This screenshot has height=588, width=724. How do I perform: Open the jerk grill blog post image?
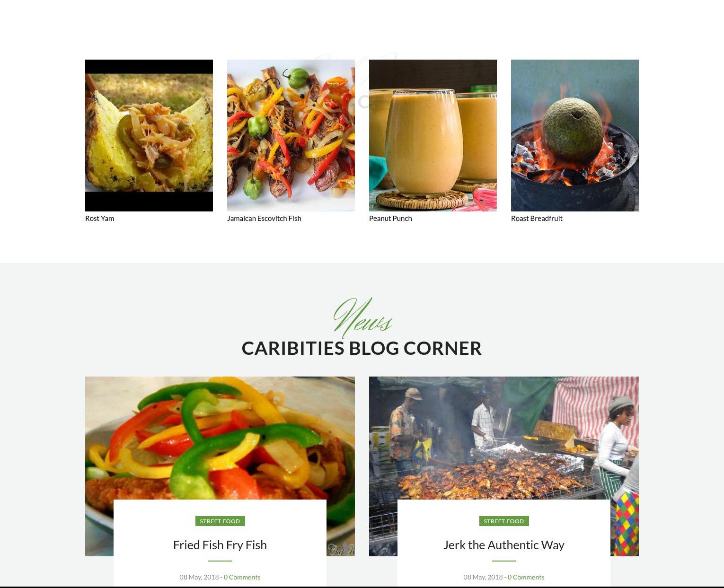pyautogui.click(x=504, y=438)
